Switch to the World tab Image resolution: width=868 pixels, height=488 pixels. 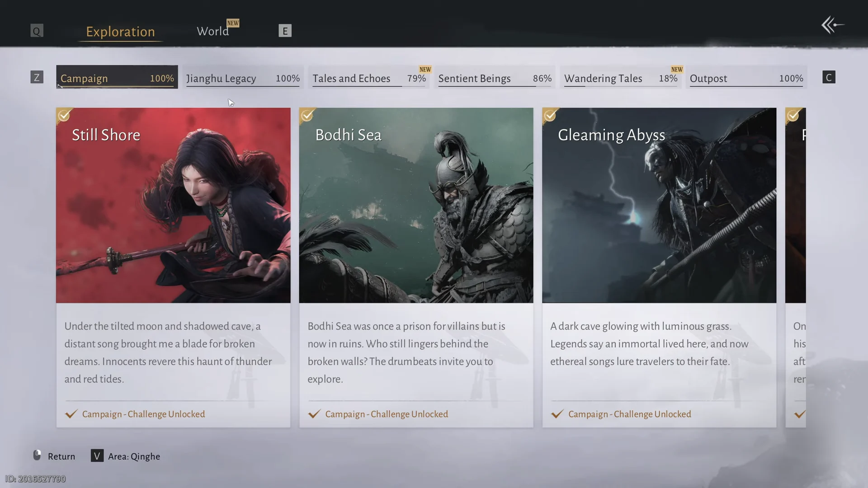pyautogui.click(x=212, y=31)
